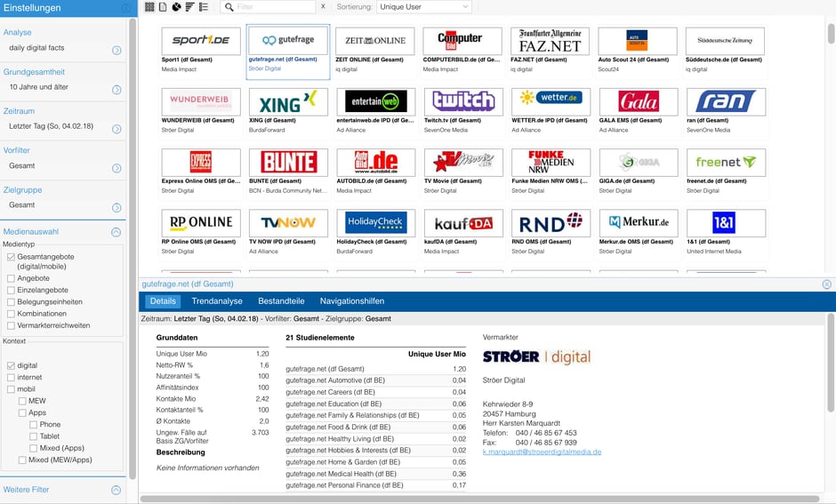Image resolution: width=836 pixels, height=504 pixels.
Task: Check the Belegungseinheiten checkbox
Action: [x=11, y=301]
